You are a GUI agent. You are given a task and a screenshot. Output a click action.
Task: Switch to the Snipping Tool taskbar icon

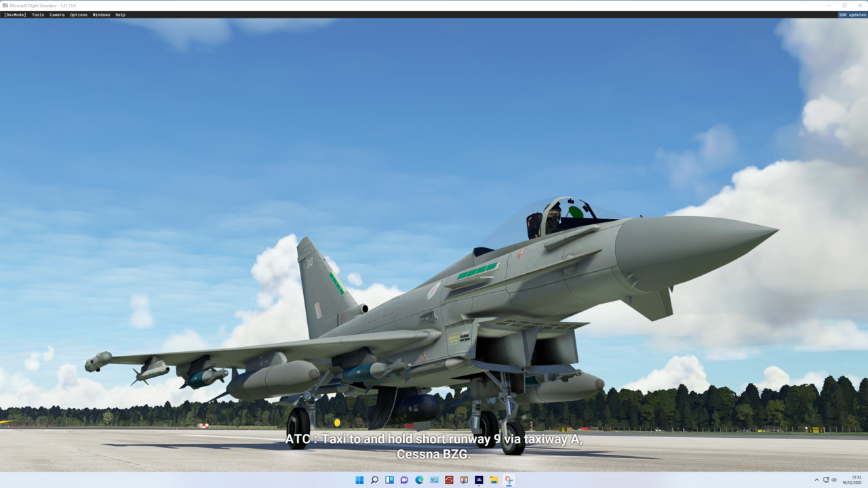pos(509,480)
